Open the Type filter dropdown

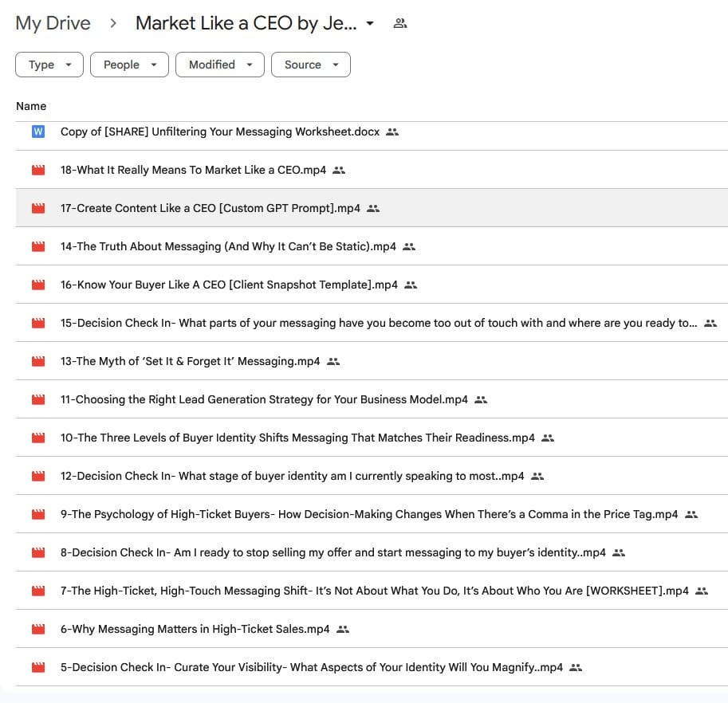pos(49,65)
